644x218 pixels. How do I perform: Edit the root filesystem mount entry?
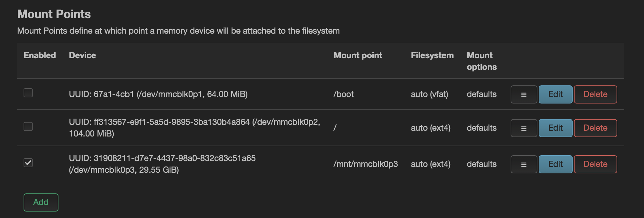(x=555, y=128)
